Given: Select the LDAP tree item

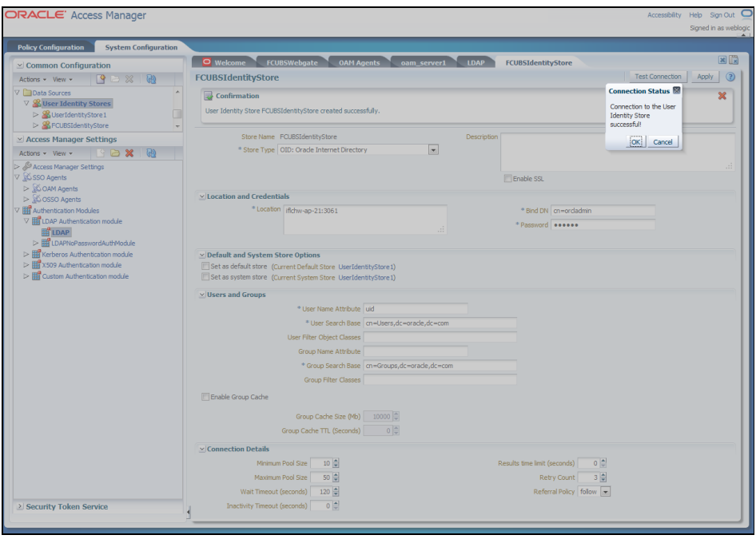Looking at the screenshot, I should click(x=61, y=232).
